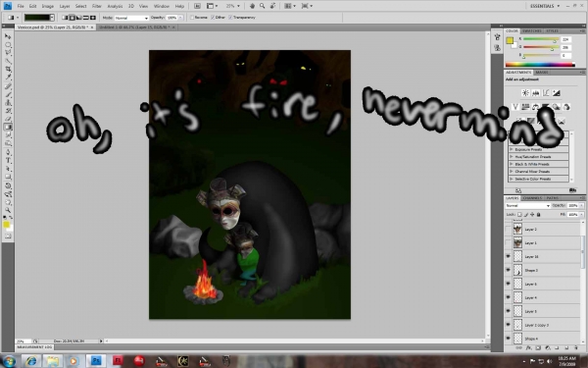This screenshot has height=368, width=588.
Task: Add Curves adjustment icon
Action: [546, 93]
